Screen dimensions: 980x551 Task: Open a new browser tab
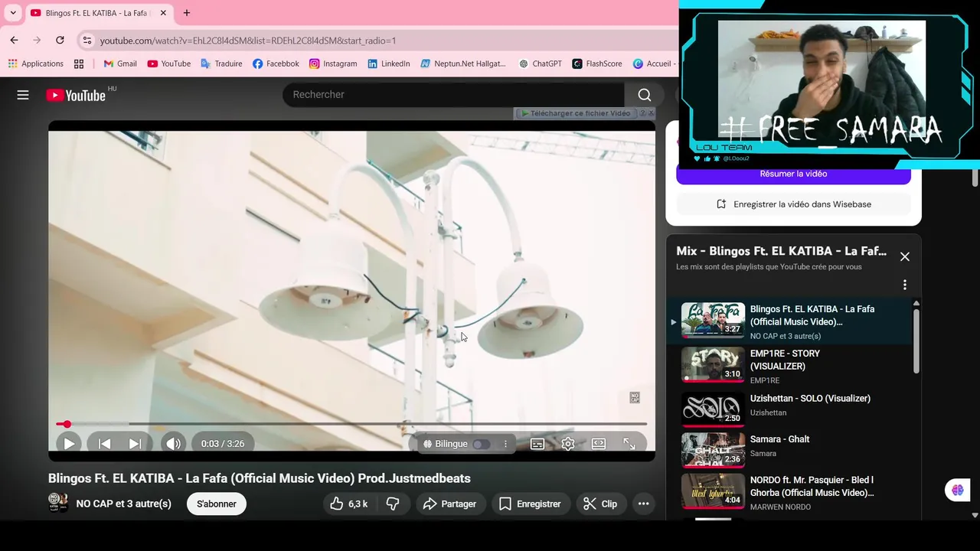pos(187,13)
